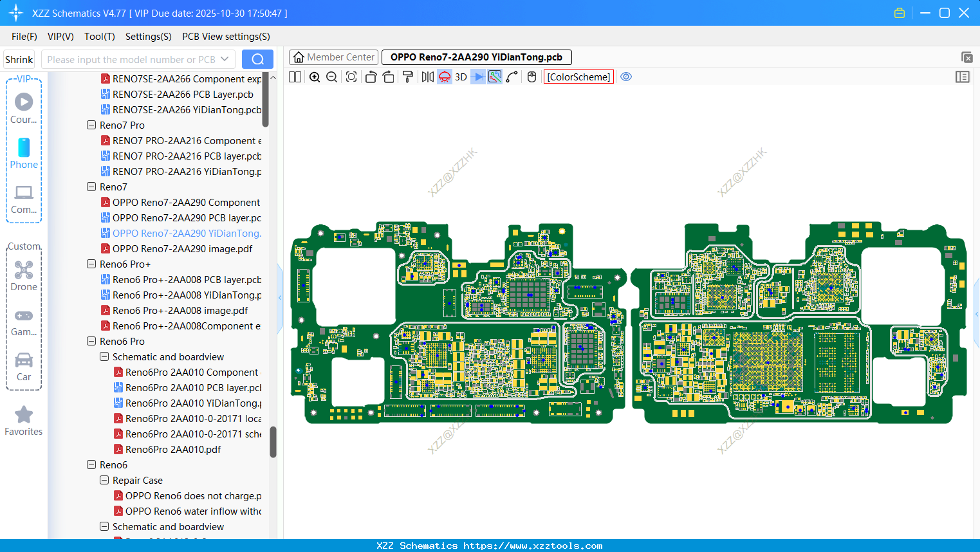The width and height of the screenshot is (980, 552).
Task: Rotate the board clockwise
Action: 388,77
